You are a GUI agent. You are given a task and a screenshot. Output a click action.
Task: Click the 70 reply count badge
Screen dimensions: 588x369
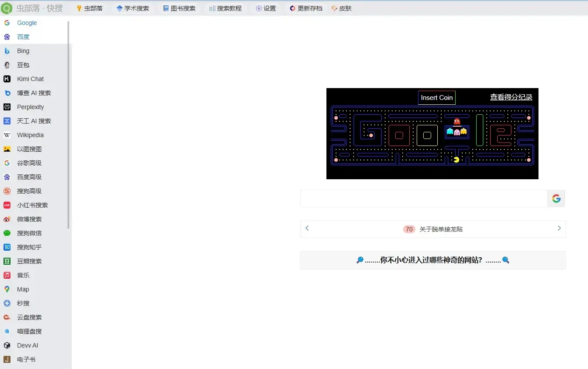click(x=409, y=229)
